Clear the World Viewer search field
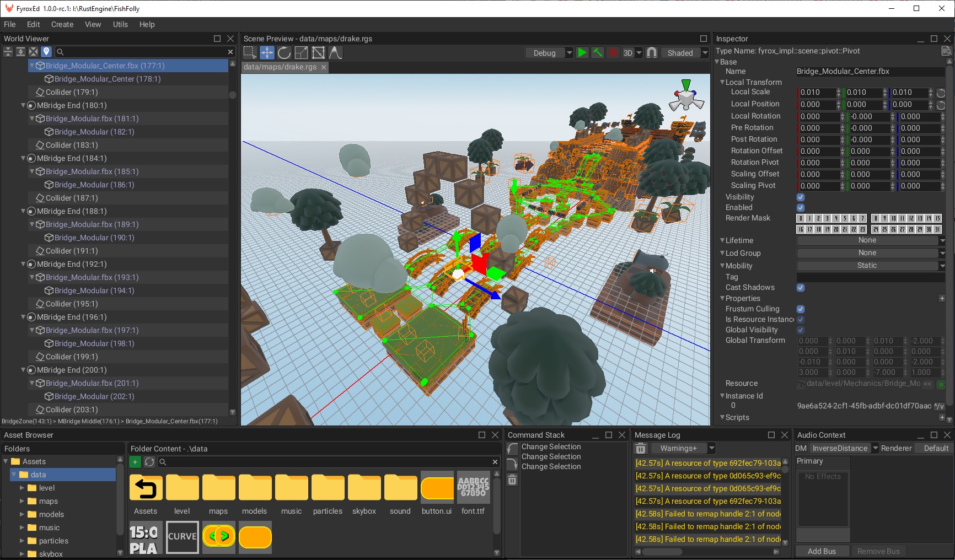Viewport: 955px width, 560px height. click(x=230, y=52)
